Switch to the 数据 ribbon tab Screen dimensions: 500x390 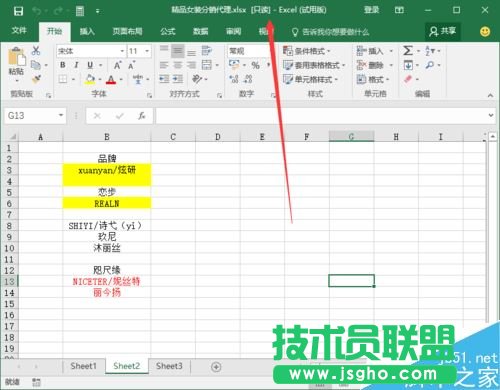click(201, 31)
